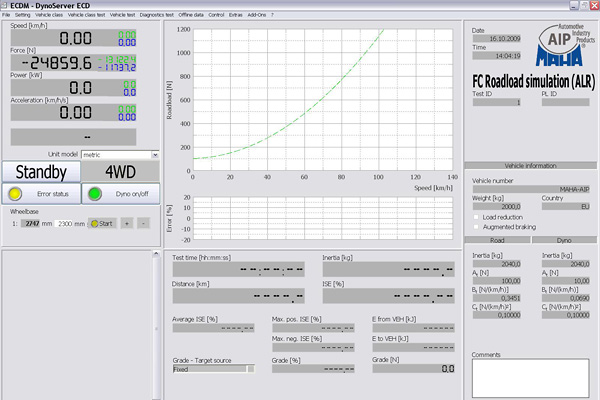Click the yellow Error status indicator
This screenshot has height=400, width=600.
click(x=17, y=193)
